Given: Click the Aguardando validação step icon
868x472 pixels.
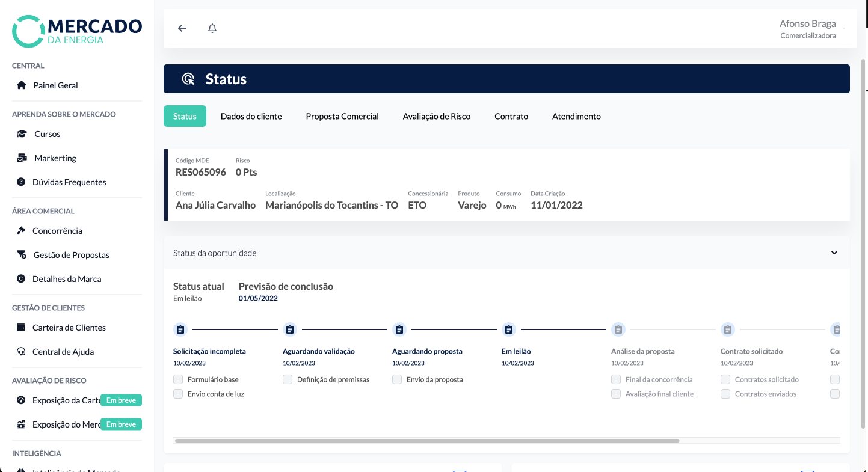Looking at the screenshot, I should 290,329.
